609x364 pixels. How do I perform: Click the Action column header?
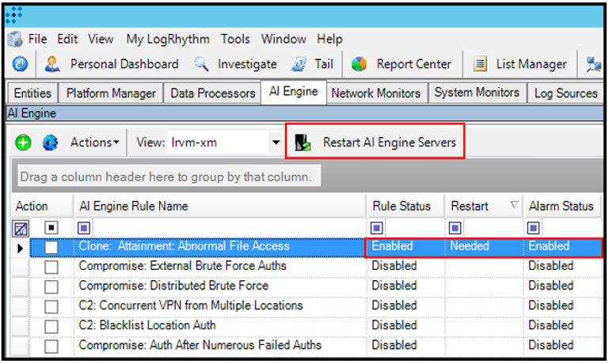[42, 206]
